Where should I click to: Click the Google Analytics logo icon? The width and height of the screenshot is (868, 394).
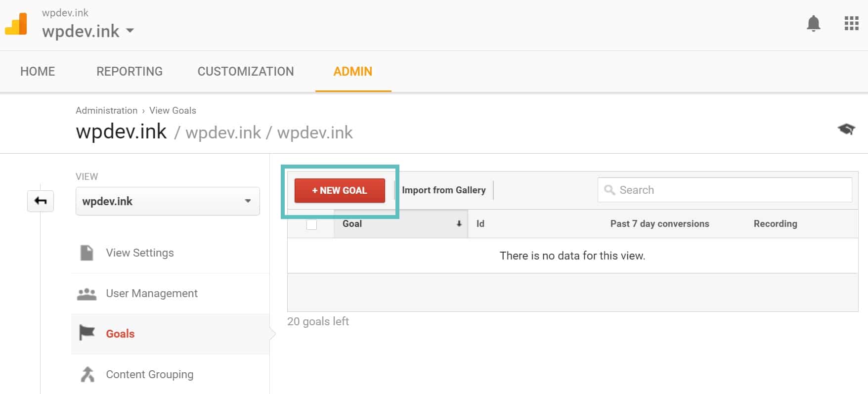tap(16, 24)
